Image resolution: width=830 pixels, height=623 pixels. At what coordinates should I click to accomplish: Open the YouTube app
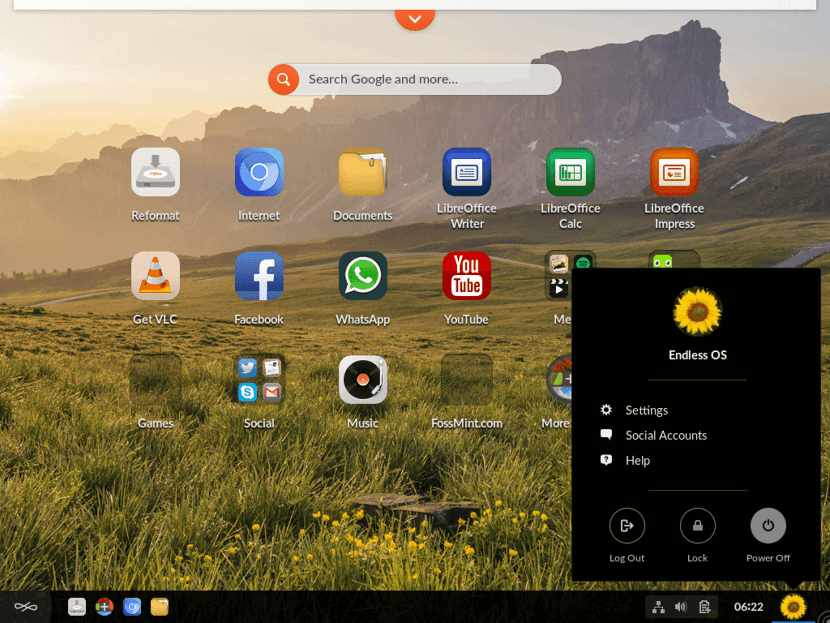(466, 276)
